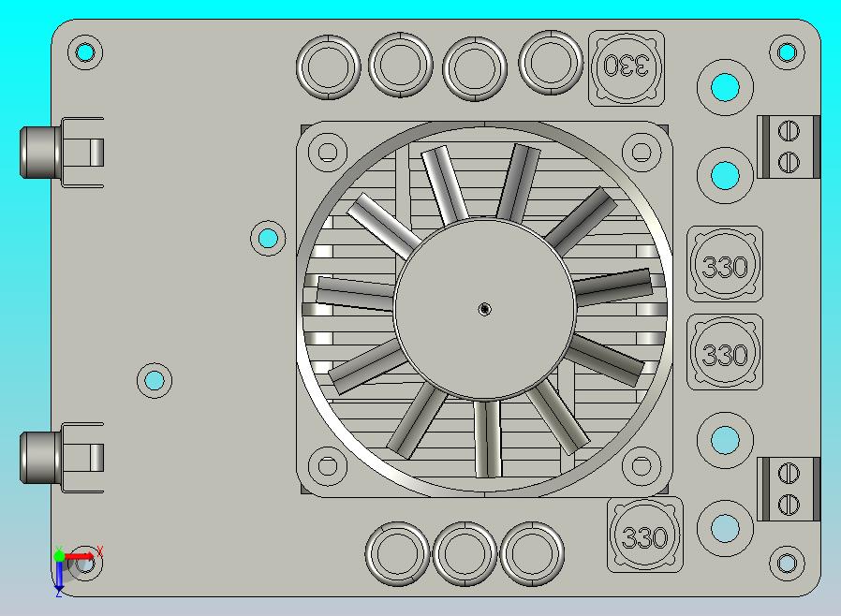Viewport: 841px width, 616px height.
Task: Select the cyan hole just left of fan
Action: [x=268, y=238]
